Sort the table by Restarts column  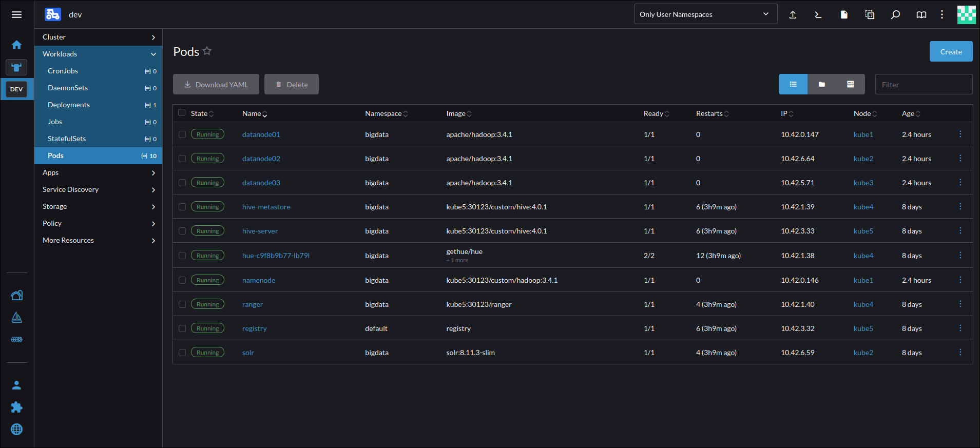pyautogui.click(x=712, y=113)
